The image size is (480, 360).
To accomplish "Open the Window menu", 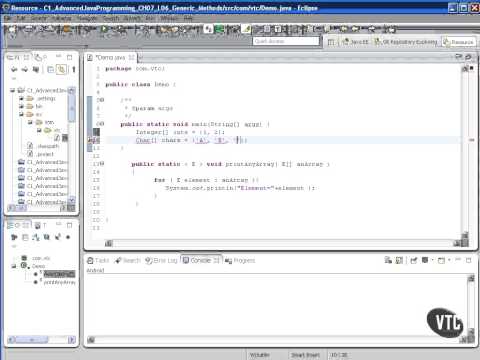I will click(x=169, y=18).
